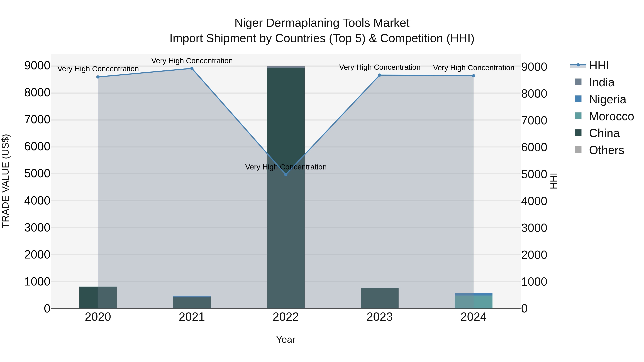Click the India legend color swatch
The height and width of the screenshot is (362, 644).
[578, 82]
